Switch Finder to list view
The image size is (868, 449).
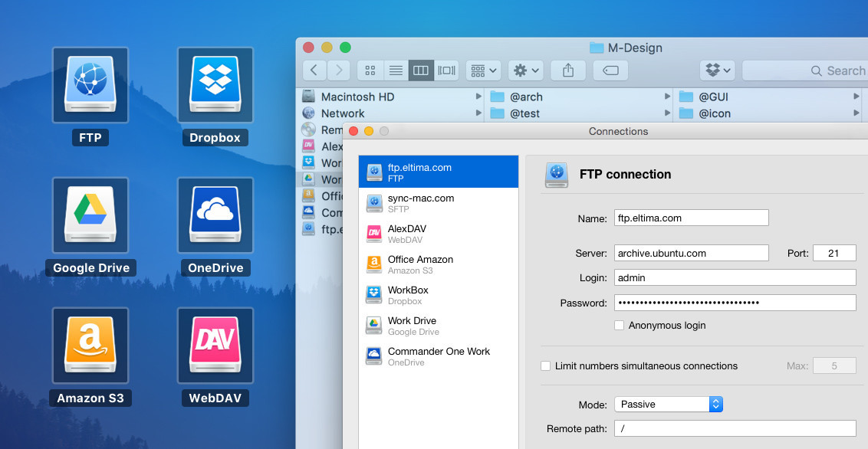click(396, 70)
